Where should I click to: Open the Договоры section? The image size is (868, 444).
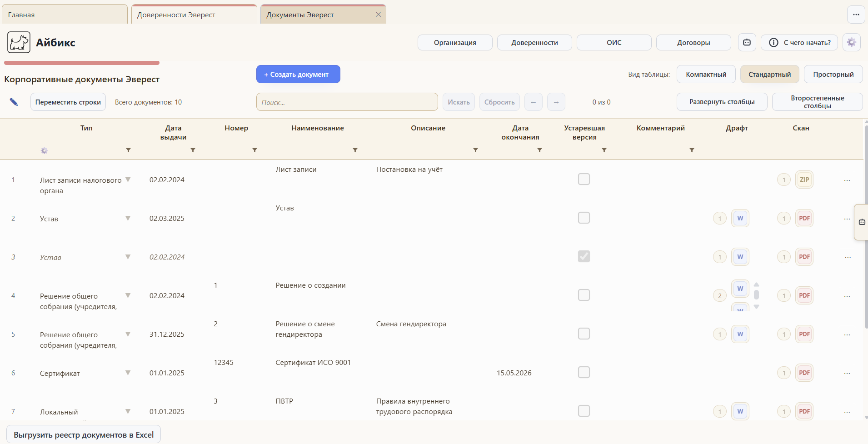coord(693,42)
